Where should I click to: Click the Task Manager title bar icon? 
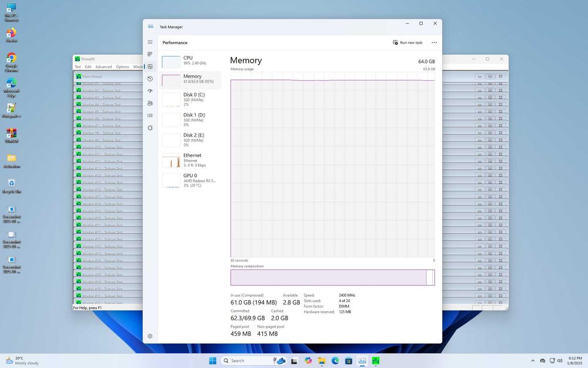tap(151, 26)
